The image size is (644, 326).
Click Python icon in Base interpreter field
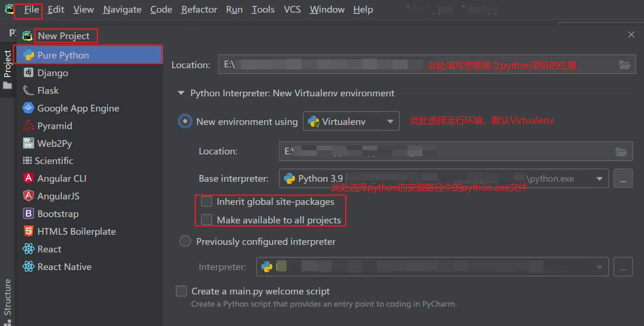[x=289, y=178]
